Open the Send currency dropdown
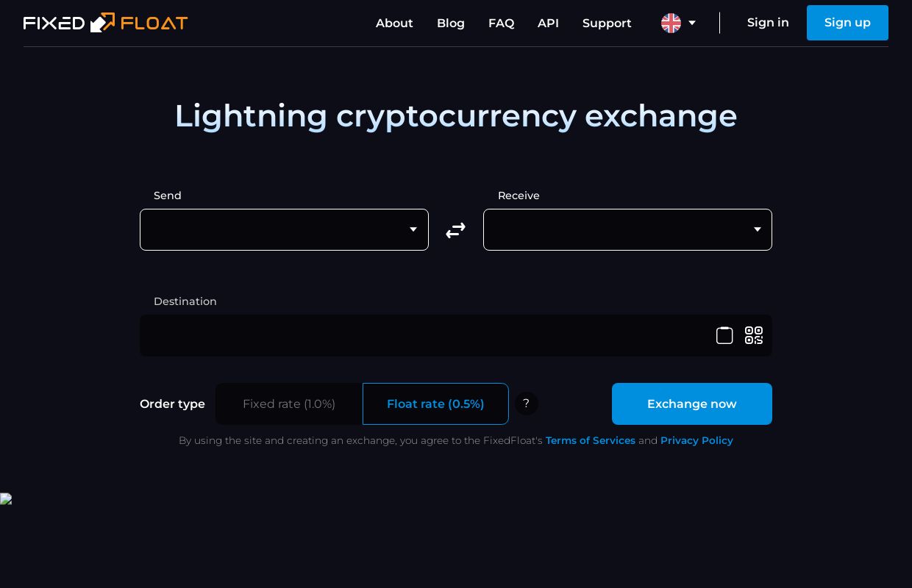 (284, 229)
